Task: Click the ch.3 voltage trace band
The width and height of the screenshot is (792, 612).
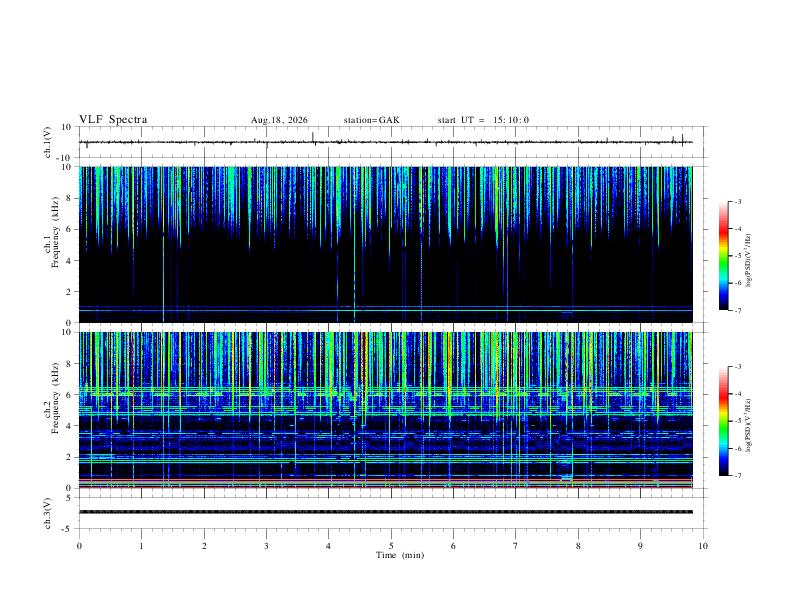Action: [386, 512]
